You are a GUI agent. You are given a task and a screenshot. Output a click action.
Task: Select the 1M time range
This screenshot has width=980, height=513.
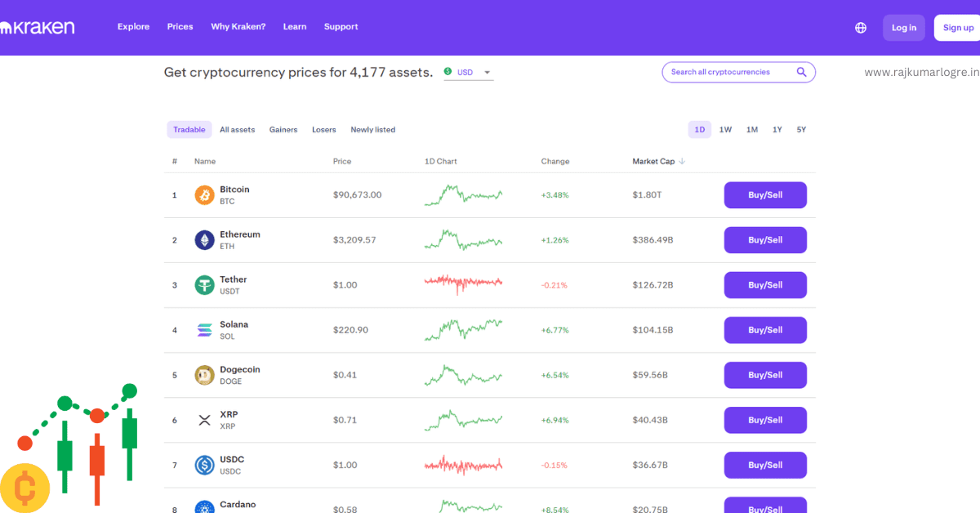tap(752, 130)
